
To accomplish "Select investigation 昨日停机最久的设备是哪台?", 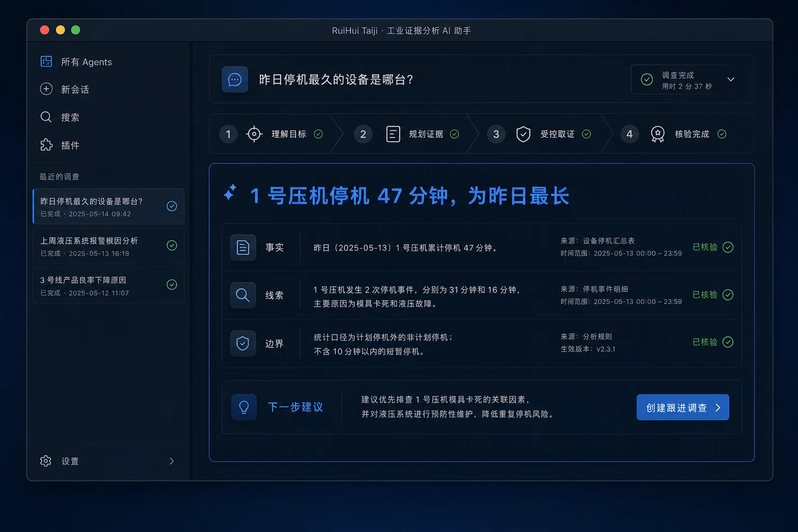I will pyautogui.click(x=109, y=206).
